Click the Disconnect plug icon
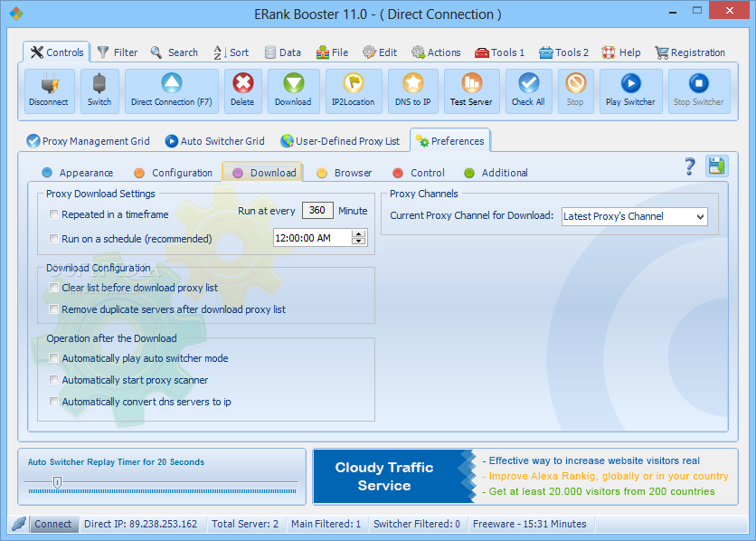 tap(49, 84)
